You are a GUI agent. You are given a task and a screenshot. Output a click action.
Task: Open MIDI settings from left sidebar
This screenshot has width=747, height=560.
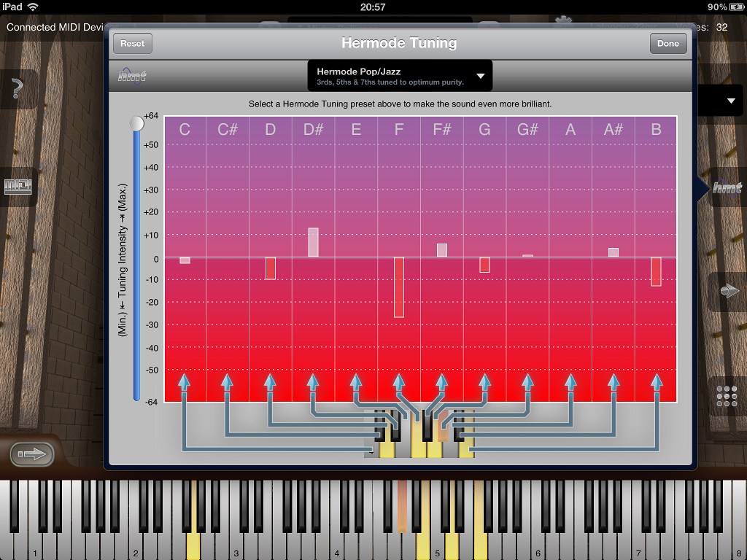pyautogui.click(x=18, y=187)
